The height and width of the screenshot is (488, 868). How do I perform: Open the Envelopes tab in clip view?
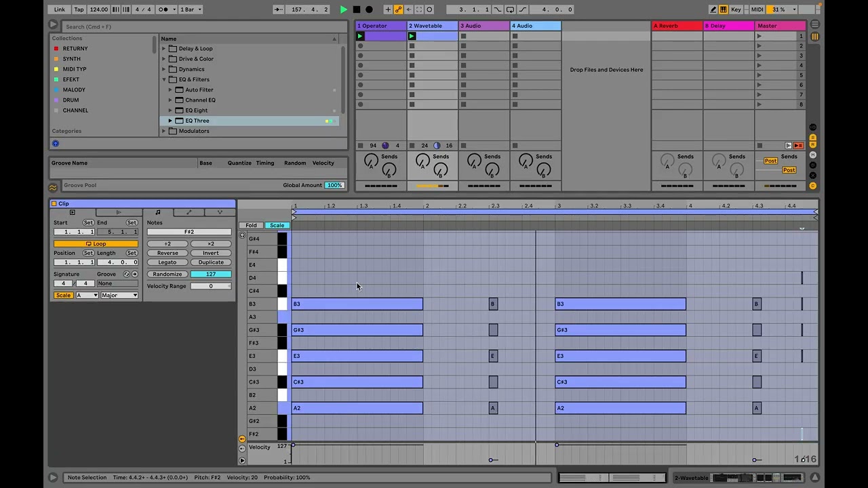pos(189,213)
